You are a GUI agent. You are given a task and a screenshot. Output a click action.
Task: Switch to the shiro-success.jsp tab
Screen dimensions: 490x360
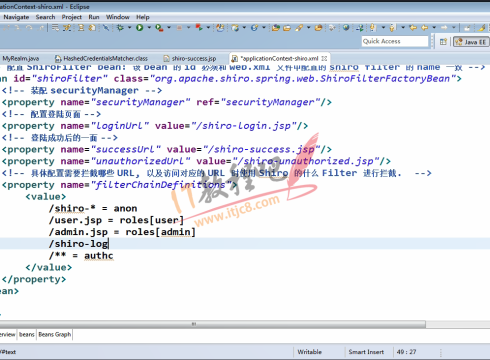(x=190, y=59)
